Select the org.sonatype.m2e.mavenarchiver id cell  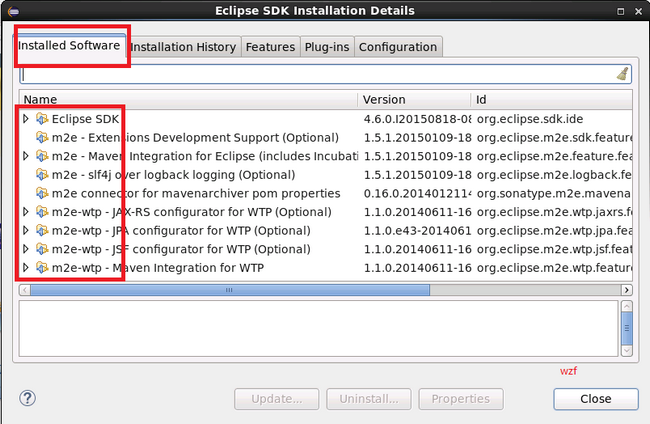point(554,194)
